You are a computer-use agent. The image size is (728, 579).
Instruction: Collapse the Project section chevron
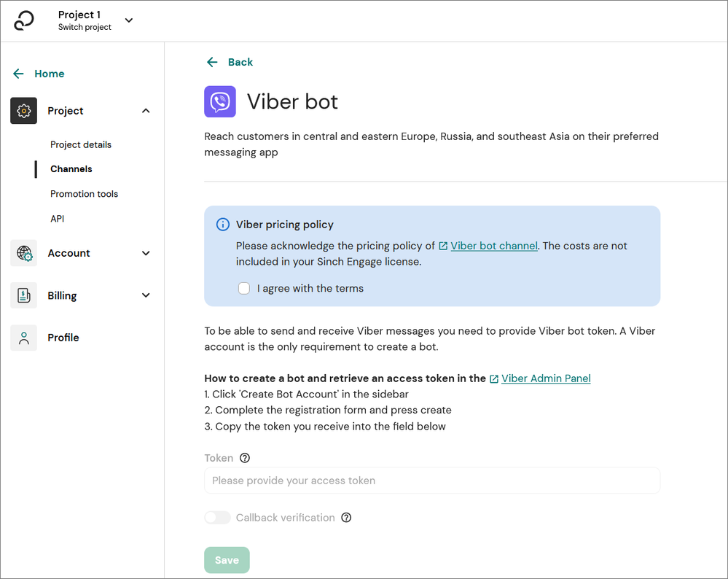pos(146,111)
